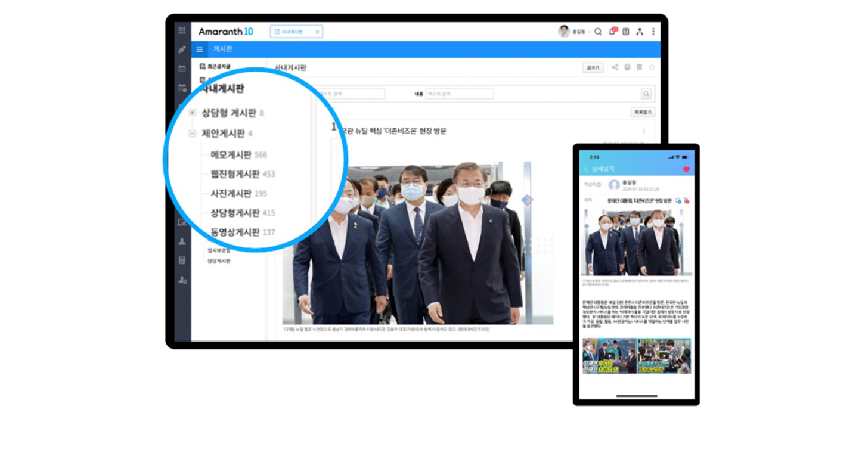The image size is (868, 453).
Task: Open the notification bell icon
Action: point(612,31)
